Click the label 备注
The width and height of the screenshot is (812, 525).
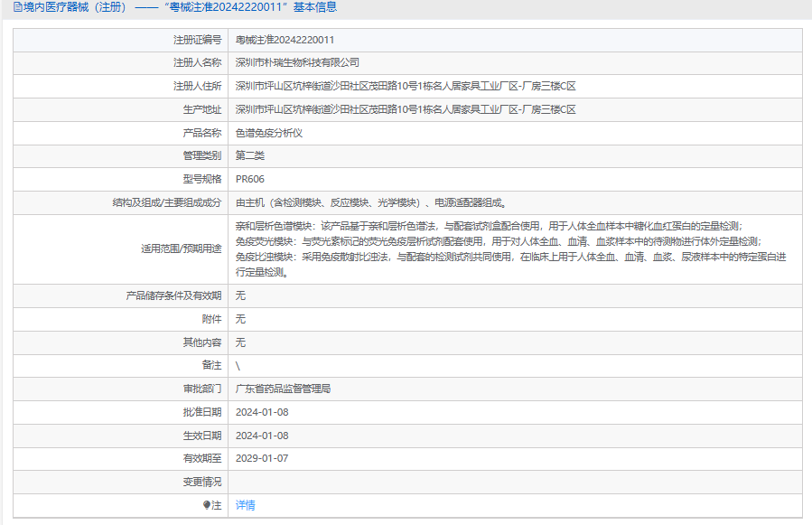(211, 365)
